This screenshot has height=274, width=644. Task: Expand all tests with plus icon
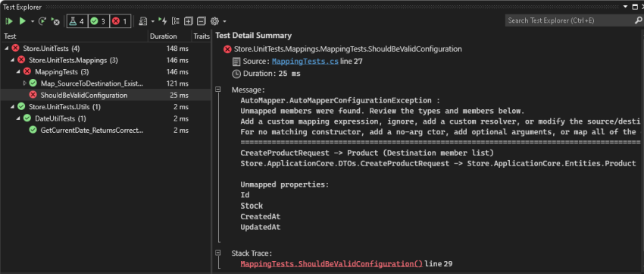tap(188, 21)
